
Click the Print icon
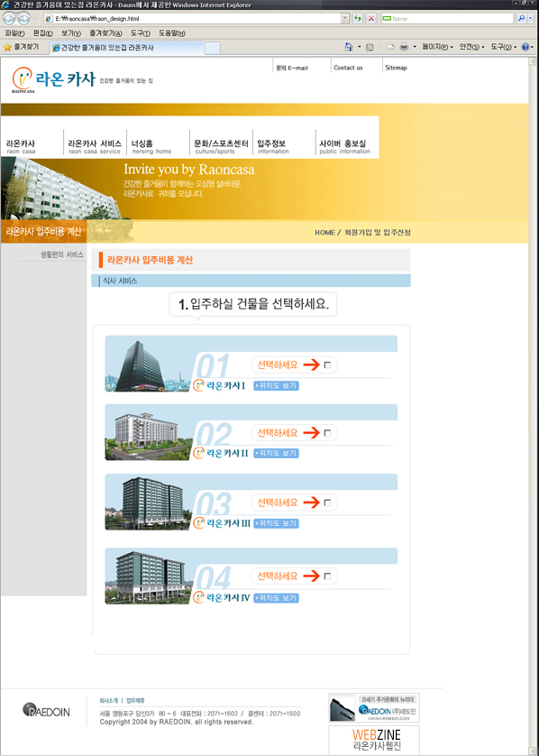click(404, 47)
